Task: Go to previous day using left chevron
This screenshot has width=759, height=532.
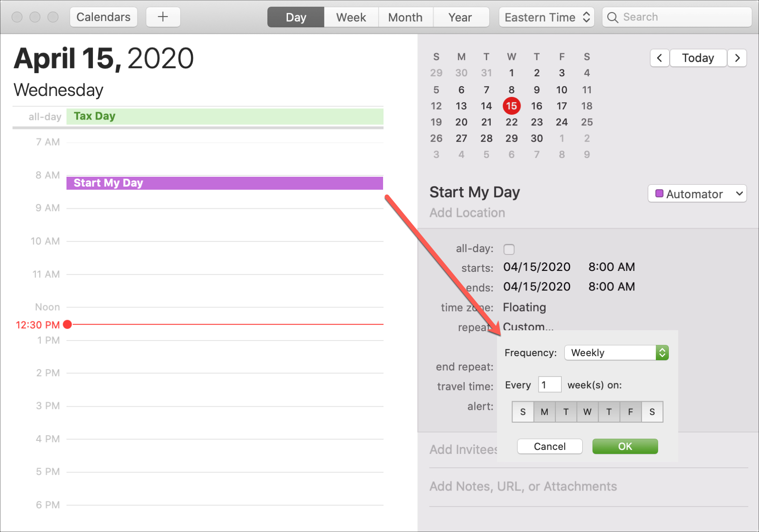Action: coord(659,58)
